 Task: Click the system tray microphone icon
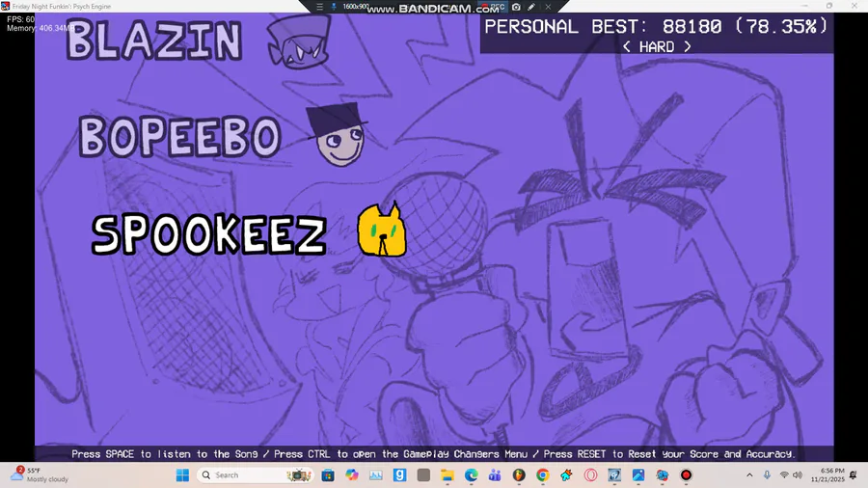(768, 474)
